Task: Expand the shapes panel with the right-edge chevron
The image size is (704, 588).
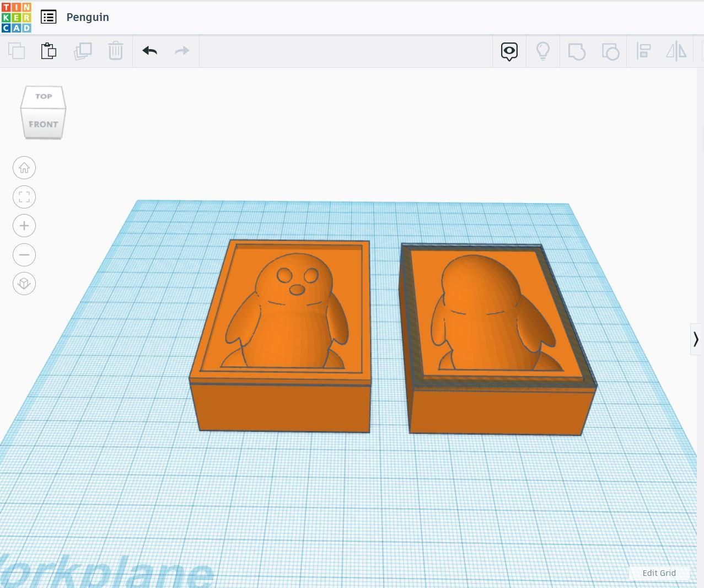Action: coord(696,339)
